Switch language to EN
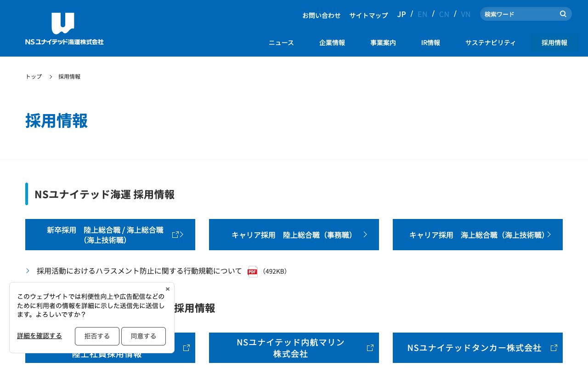The width and height of the screenshot is (588, 368). (422, 14)
